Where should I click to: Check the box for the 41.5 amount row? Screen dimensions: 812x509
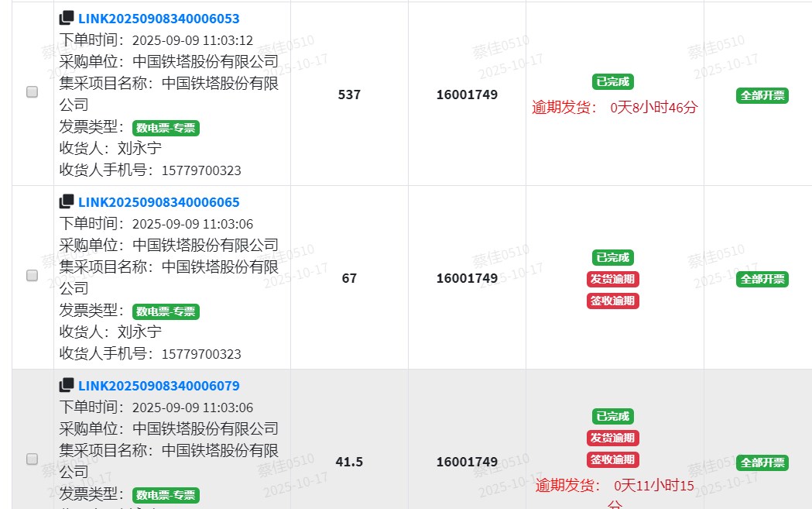tap(33, 459)
